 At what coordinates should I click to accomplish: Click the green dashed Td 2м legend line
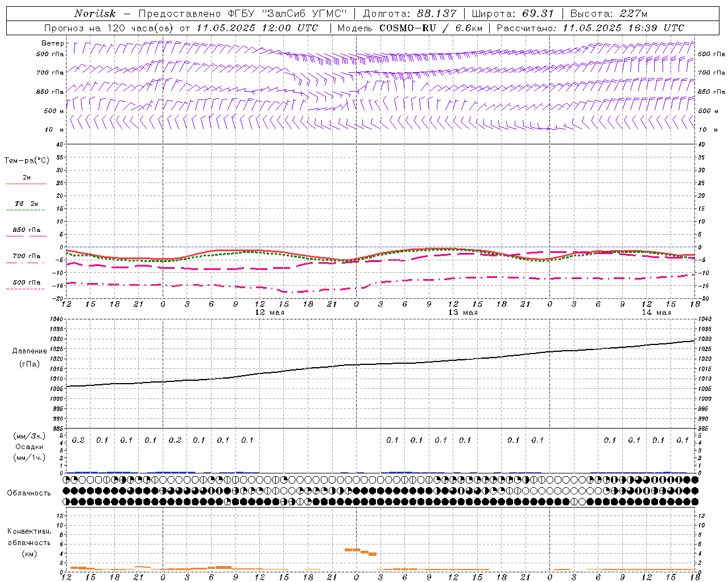click(25, 210)
